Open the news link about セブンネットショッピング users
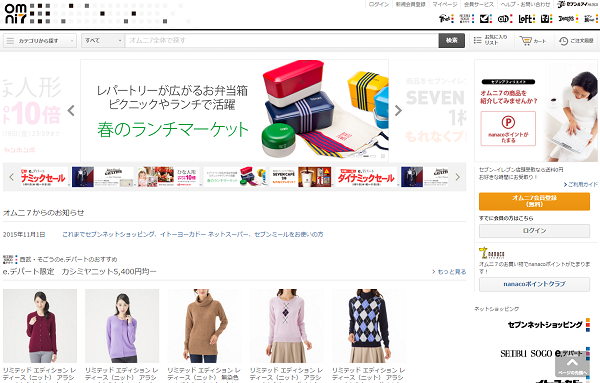Viewport: 600px width, 383px height. (x=193, y=235)
